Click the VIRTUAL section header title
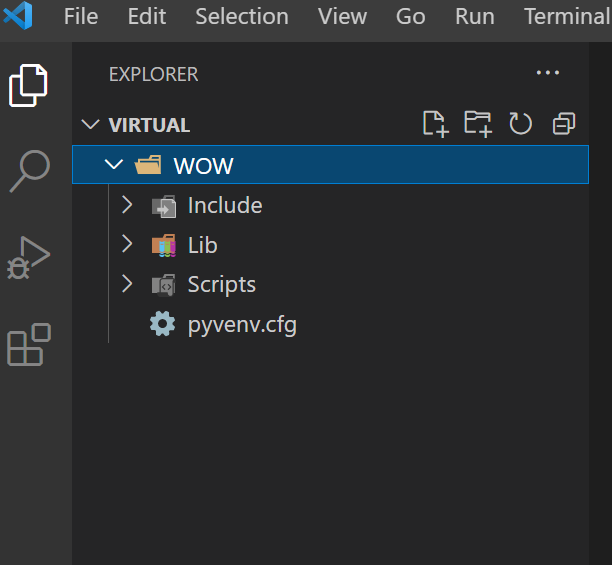 [x=149, y=125]
